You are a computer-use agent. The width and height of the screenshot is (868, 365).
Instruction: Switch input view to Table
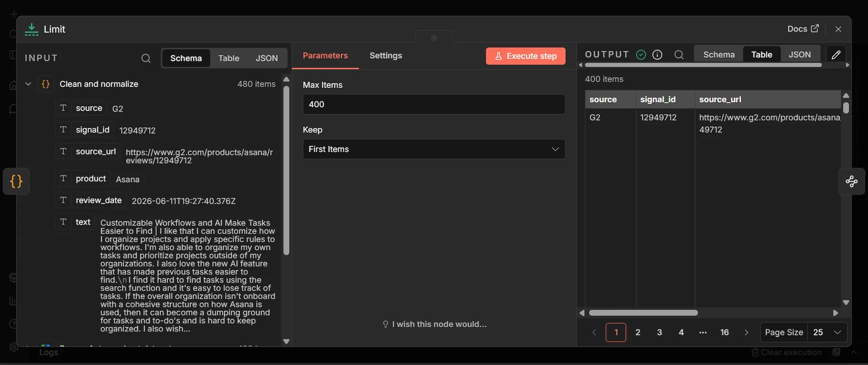point(229,58)
